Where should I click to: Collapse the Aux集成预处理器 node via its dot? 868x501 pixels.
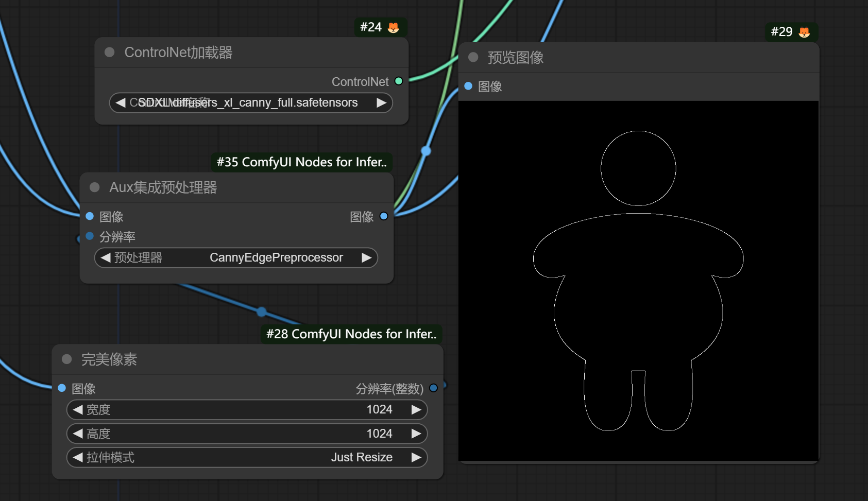(94, 187)
